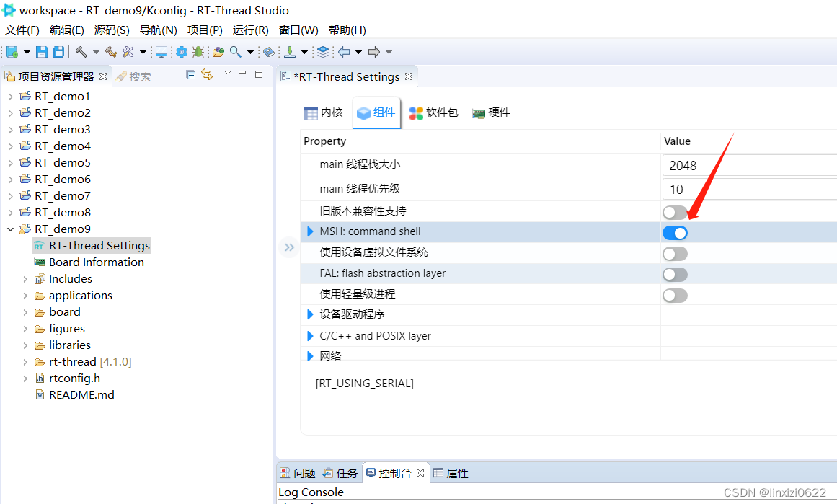Expand the RT_demo1 project
The height and width of the screenshot is (504, 837).
(10, 97)
